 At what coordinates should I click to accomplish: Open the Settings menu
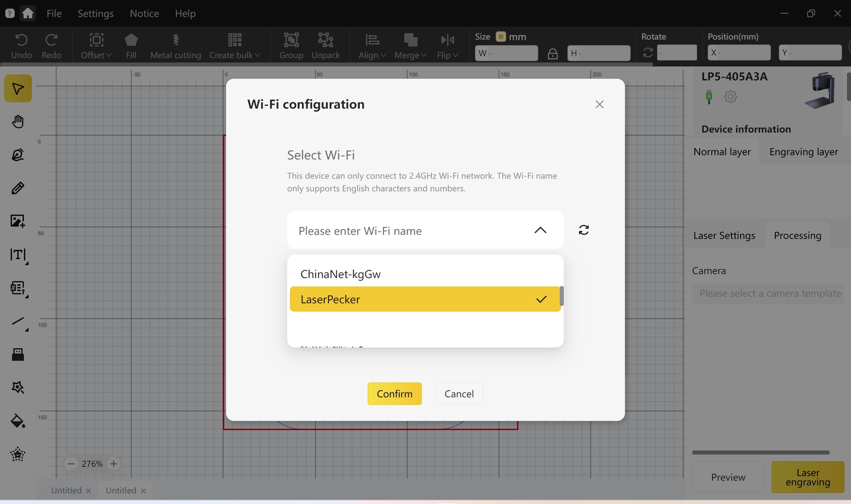click(95, 13)
